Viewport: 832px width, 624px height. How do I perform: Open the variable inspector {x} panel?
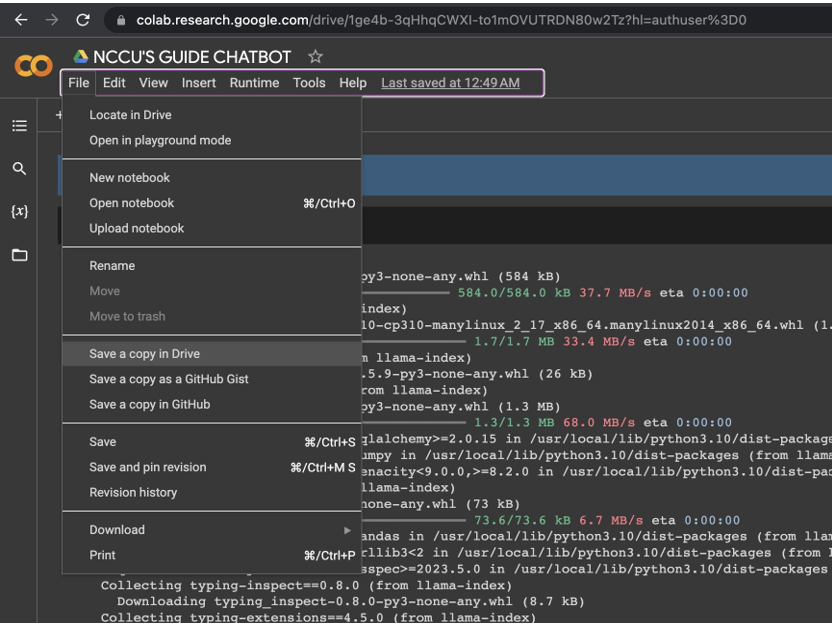(x=18, y=211)
